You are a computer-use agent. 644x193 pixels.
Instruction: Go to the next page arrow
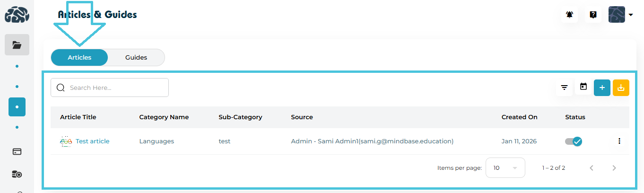click(x=614, y=168)
